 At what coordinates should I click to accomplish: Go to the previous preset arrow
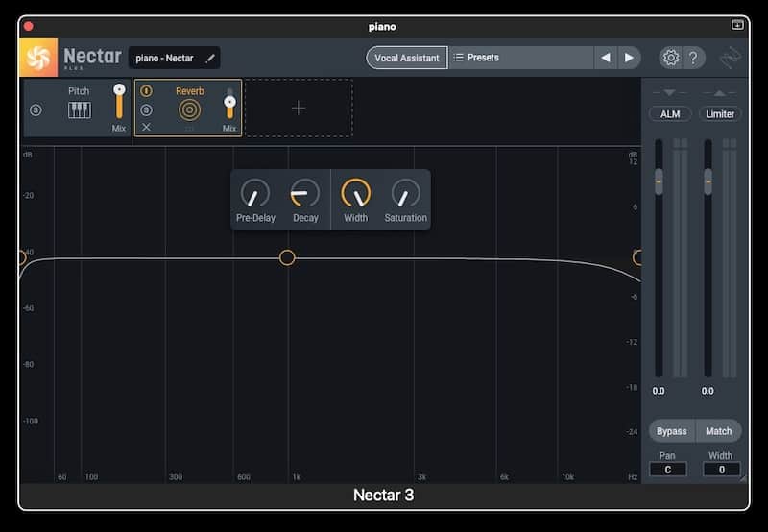pyautogui.click(x=606, y=58)
